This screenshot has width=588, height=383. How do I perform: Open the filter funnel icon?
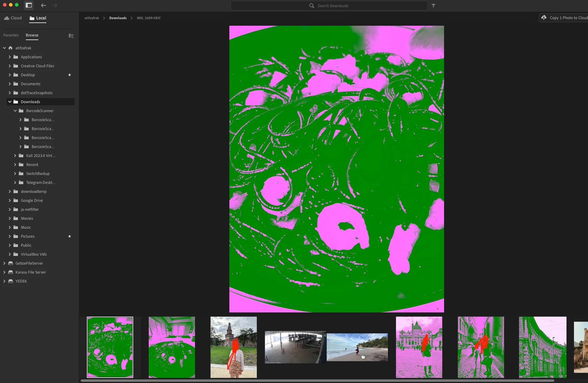[x=433, y=6]
